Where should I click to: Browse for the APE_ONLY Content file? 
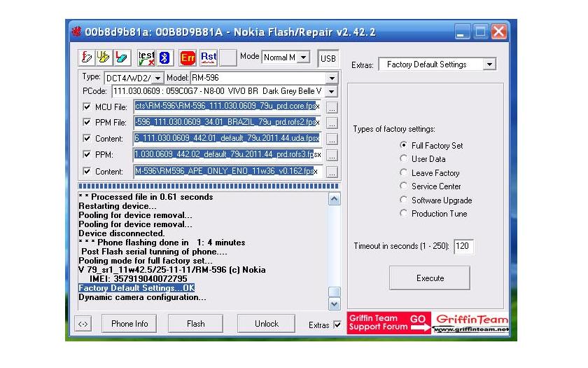coord(332,172)
